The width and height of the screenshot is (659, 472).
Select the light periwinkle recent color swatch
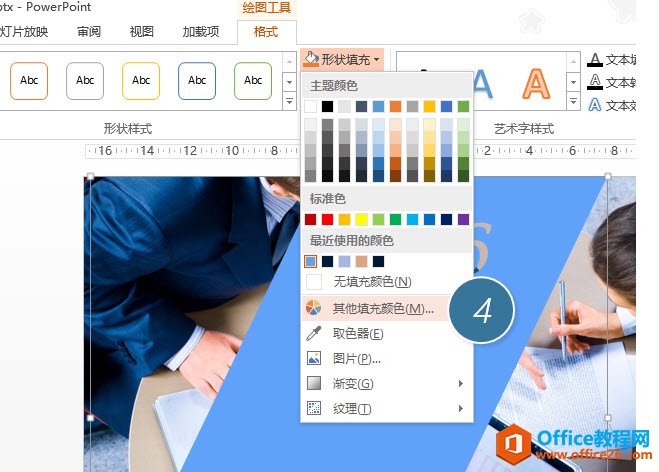(x=344, y=261)
